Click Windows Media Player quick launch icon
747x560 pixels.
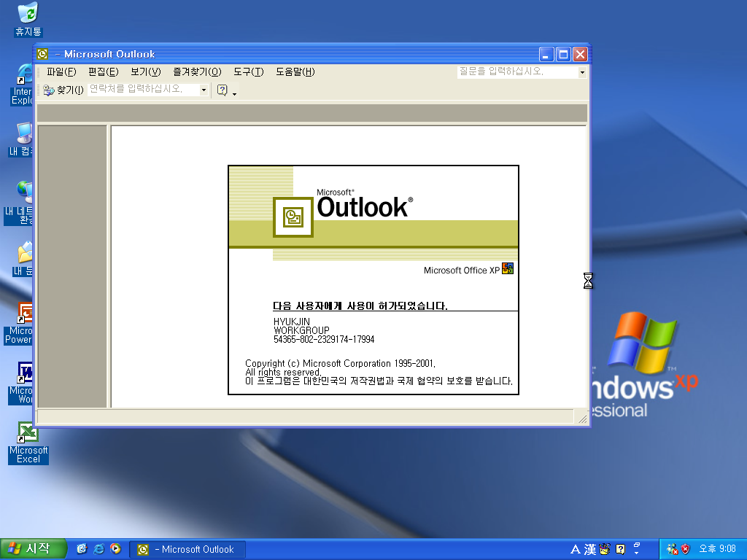coord(115,549)
